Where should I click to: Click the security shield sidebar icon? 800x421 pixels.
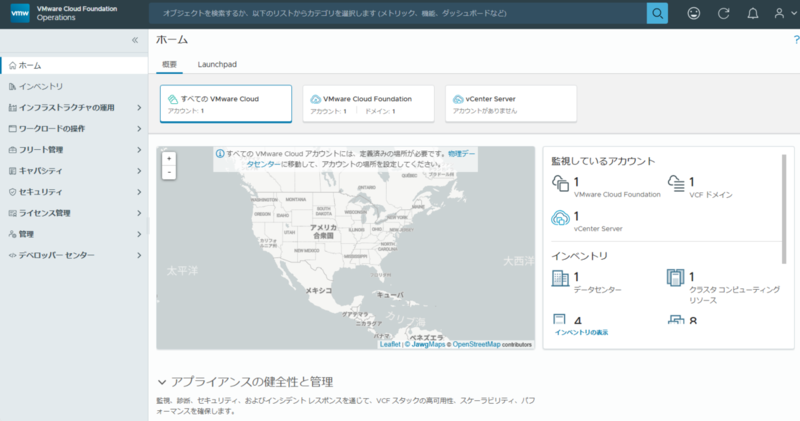(12, 192)
